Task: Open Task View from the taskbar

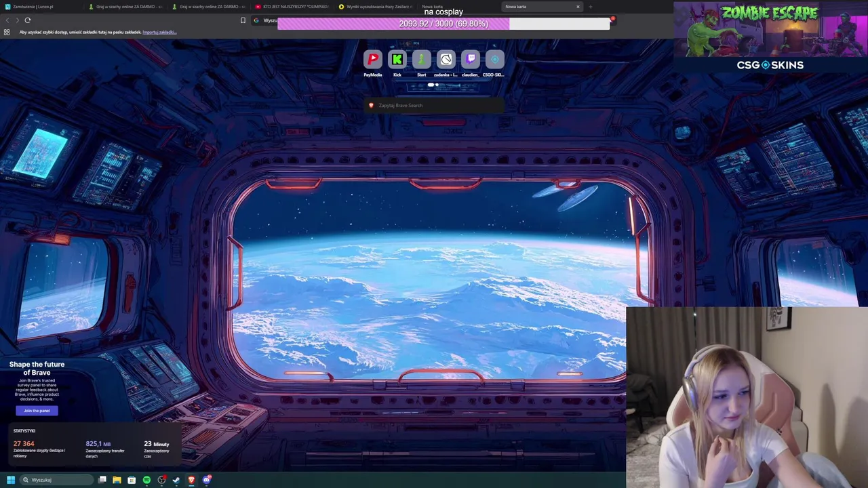Action: (x=102, y=480)
